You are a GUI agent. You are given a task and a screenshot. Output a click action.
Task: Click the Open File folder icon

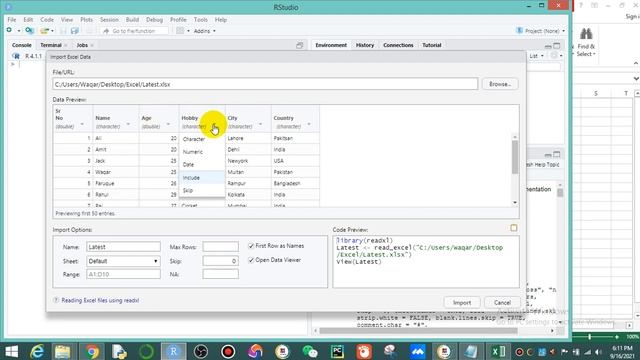point(44,31)
